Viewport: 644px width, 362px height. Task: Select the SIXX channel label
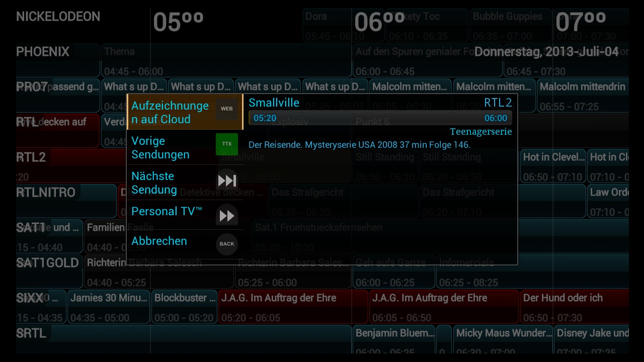click(30, 298)
